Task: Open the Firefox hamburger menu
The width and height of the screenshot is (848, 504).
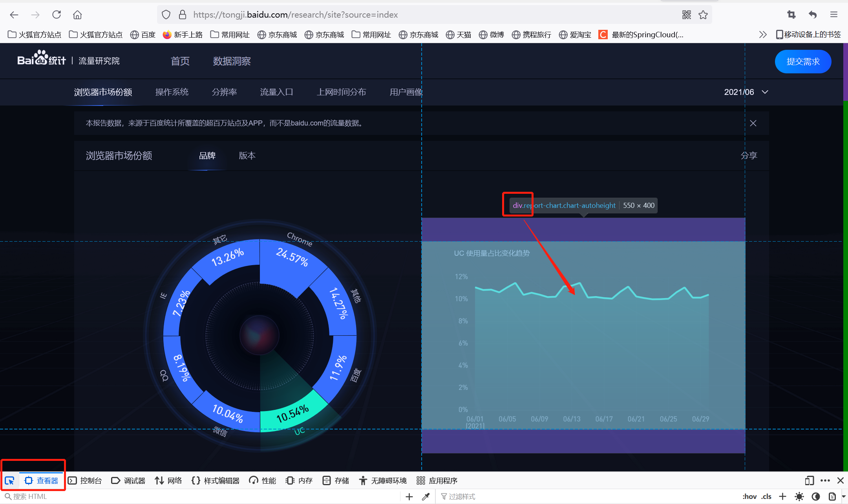Action: [834, 15]
